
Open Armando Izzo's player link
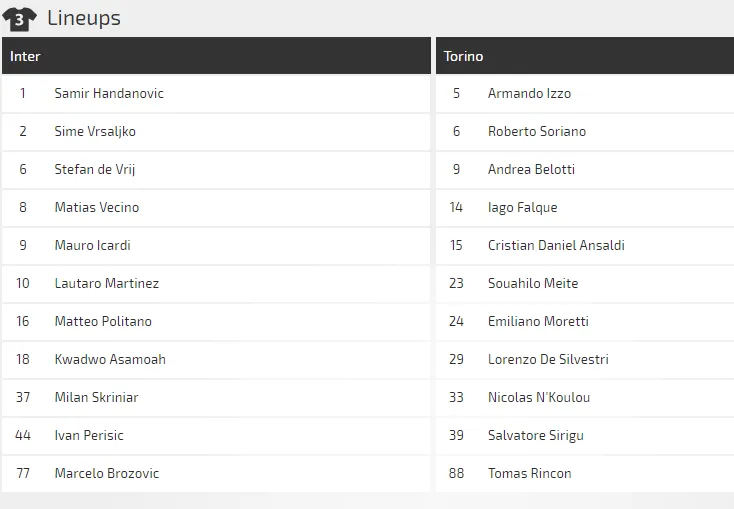529,93
